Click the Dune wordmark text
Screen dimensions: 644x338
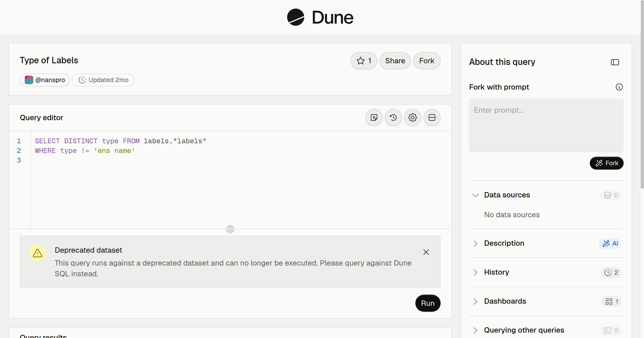coord(332,18)
